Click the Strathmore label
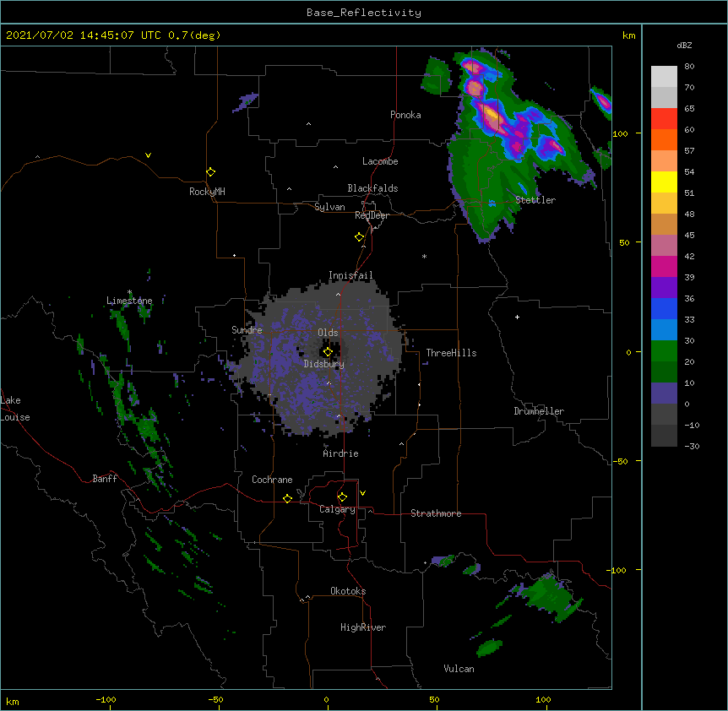Viewport: 728px width, 711px height. click(436, 513)
